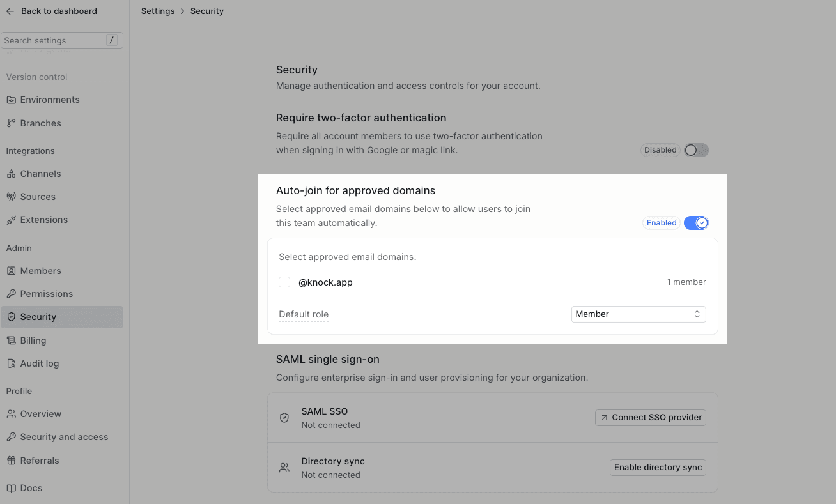Click the Security breadcrumb
Screen dimensions: 836x504
coord(207,11)
